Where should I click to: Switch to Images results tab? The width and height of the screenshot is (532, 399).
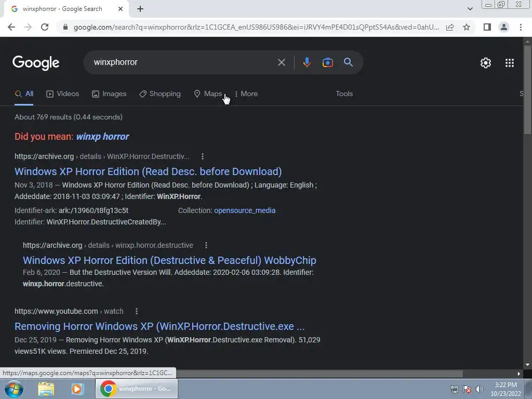pos(109,94)
